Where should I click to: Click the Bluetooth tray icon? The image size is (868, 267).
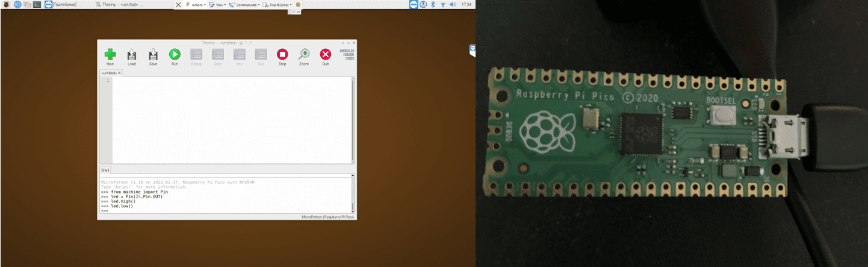tap(433, 4)
